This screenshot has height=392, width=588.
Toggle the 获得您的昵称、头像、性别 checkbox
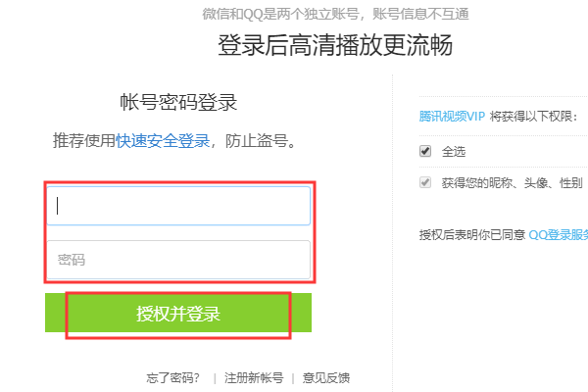tap(425, 182)
